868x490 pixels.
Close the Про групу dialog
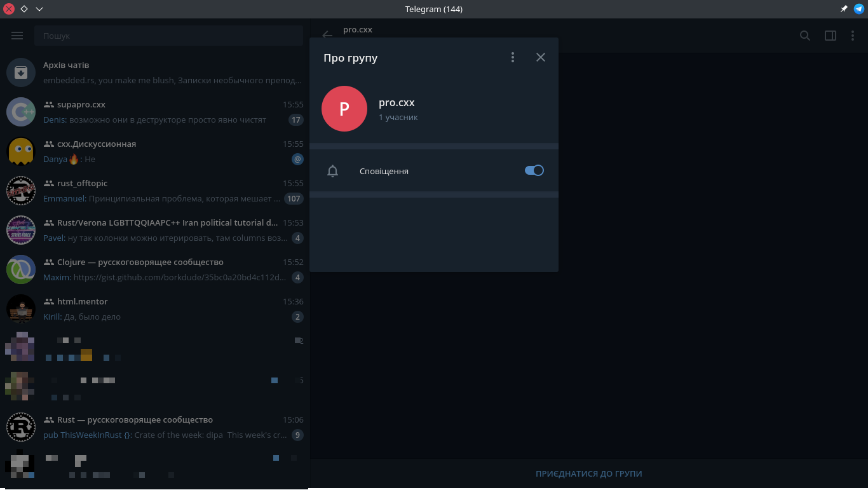[541, 57]
